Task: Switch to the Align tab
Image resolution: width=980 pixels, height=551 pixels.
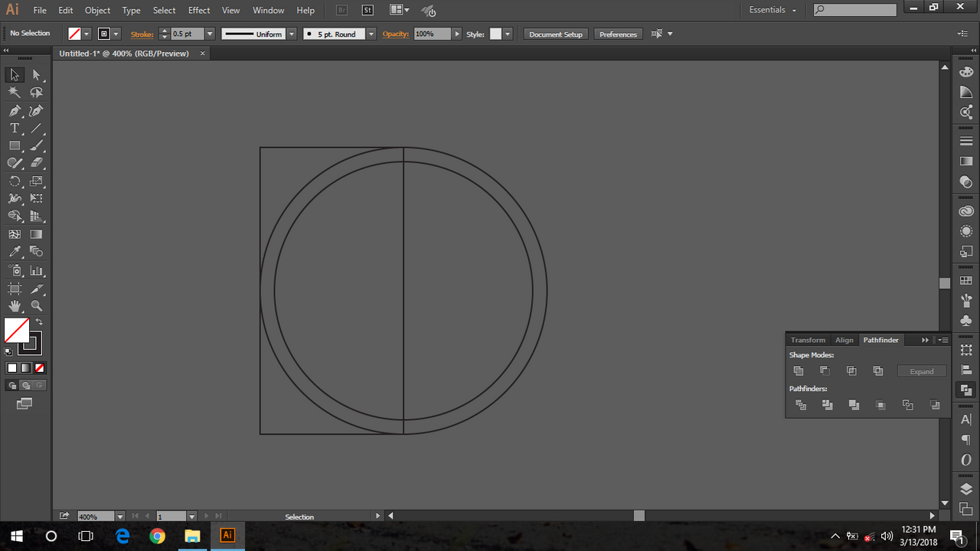Action: [x=844, y=340]
